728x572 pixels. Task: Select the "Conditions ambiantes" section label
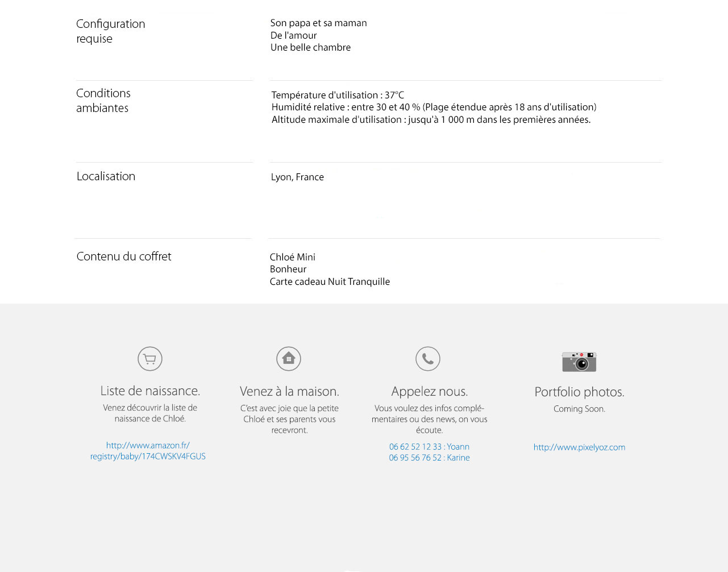tap(103, 101)
